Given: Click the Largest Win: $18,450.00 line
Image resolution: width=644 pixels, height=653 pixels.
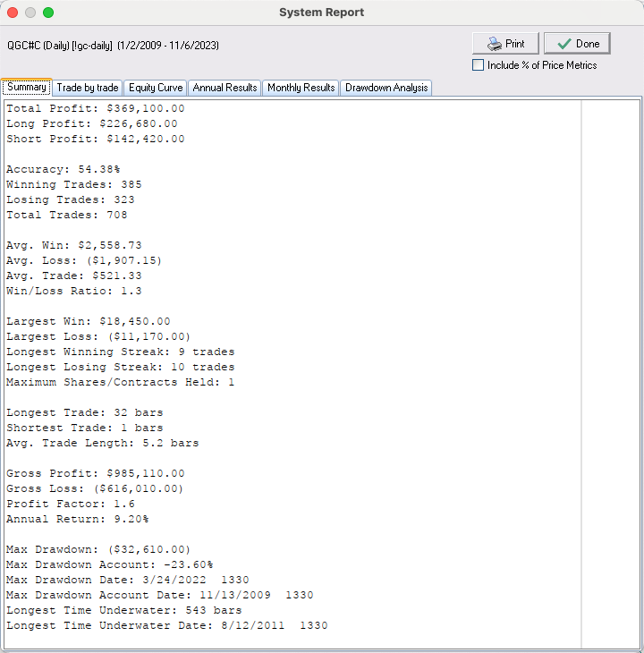Looking at the screenshot, I should point(89,321).
